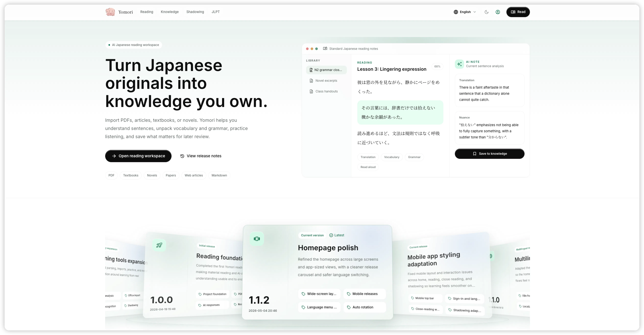Image resolution: width=644 pixels, height=335 pixels.
Task: Open the Knowledge nav menu item
Action: (169, 12)
